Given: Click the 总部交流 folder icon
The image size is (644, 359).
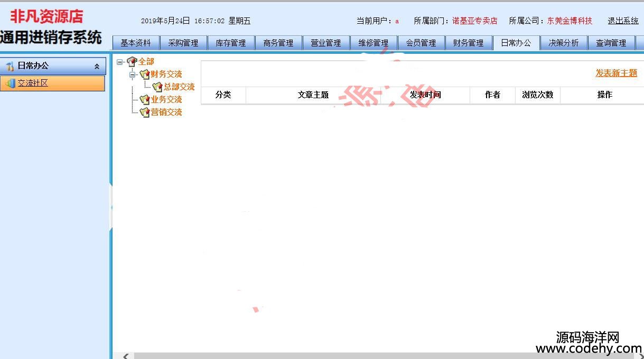Looking at the screenshot, I should coord(157,87).
